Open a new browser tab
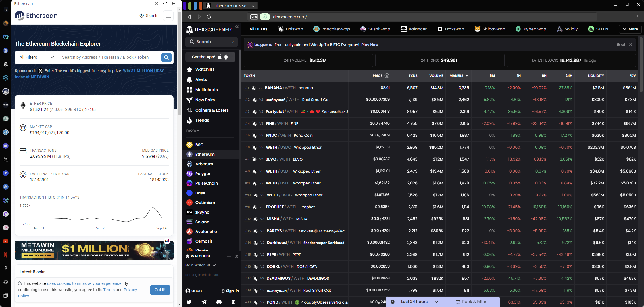 point(263,5)
